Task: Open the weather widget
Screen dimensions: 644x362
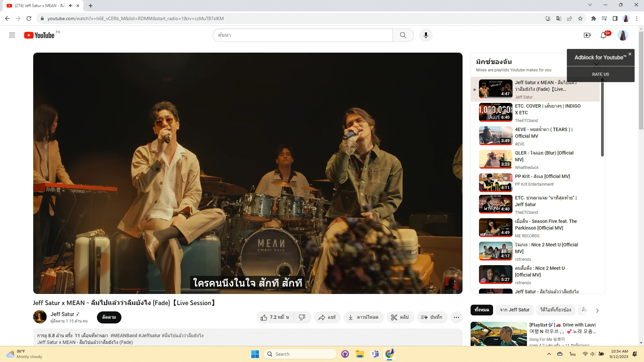Action: [x=25, y=354]
